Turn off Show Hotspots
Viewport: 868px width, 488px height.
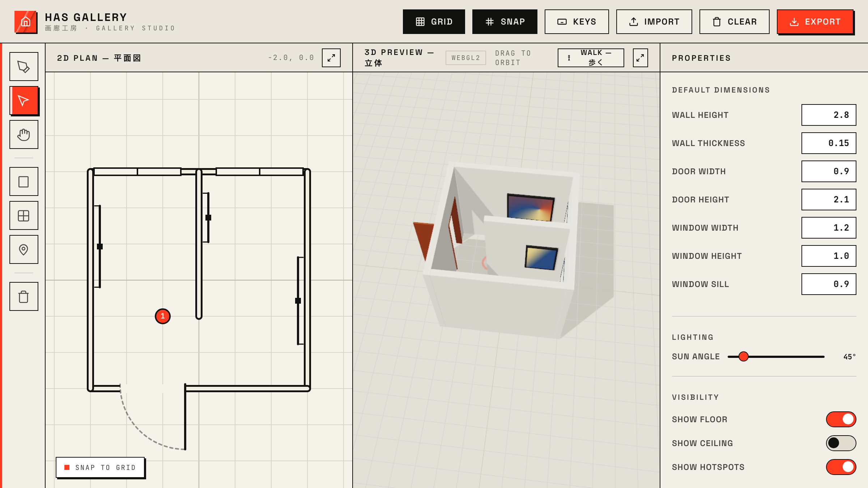(841, 467)
